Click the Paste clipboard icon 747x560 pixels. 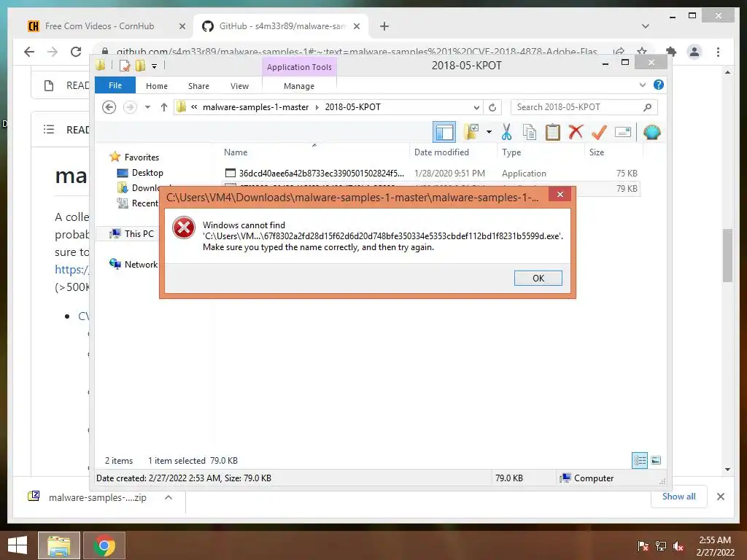[553, 132]
